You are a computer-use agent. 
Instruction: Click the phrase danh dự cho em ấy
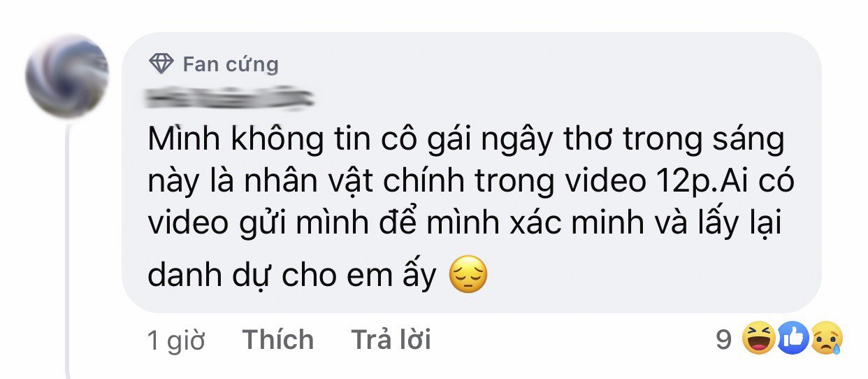pos(292,277)
